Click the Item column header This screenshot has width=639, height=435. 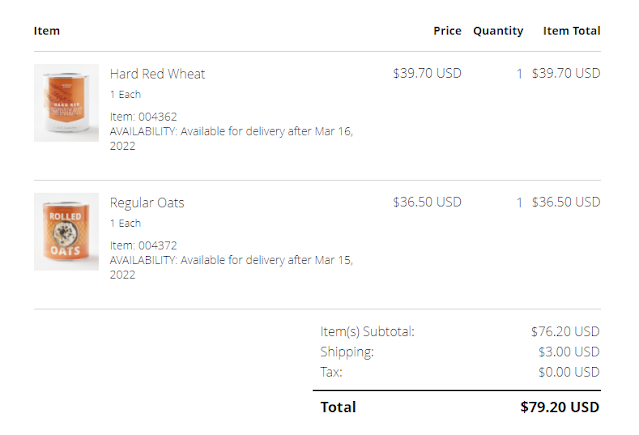tap(47, 31)
